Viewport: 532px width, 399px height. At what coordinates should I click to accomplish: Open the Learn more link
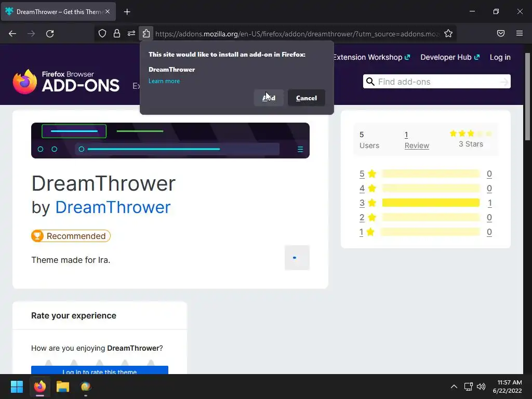coord(164,81)
